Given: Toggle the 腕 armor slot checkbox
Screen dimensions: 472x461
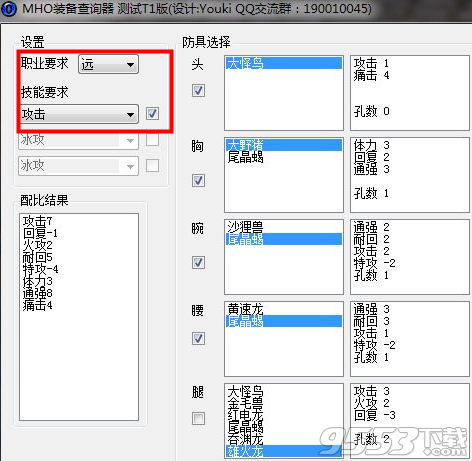Looking at the screenshot, I should 198,262.
